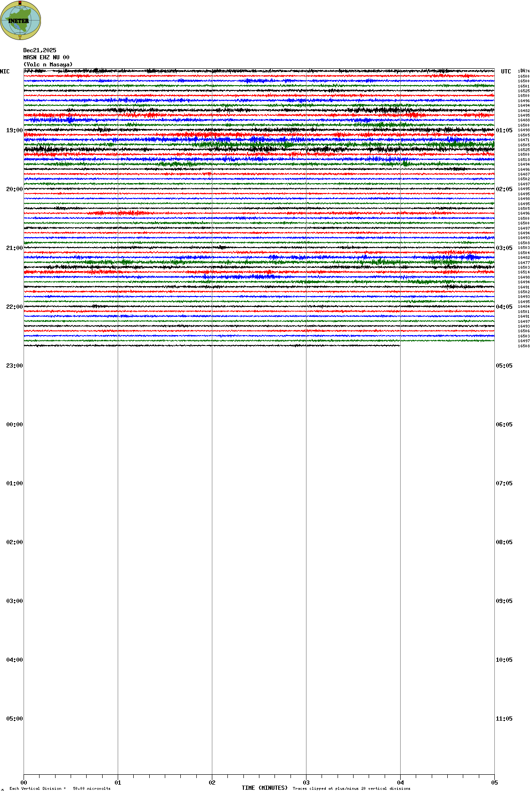Click the 03 minute axis tick label
Screen dimensions: 532x795
pos(306,783)
